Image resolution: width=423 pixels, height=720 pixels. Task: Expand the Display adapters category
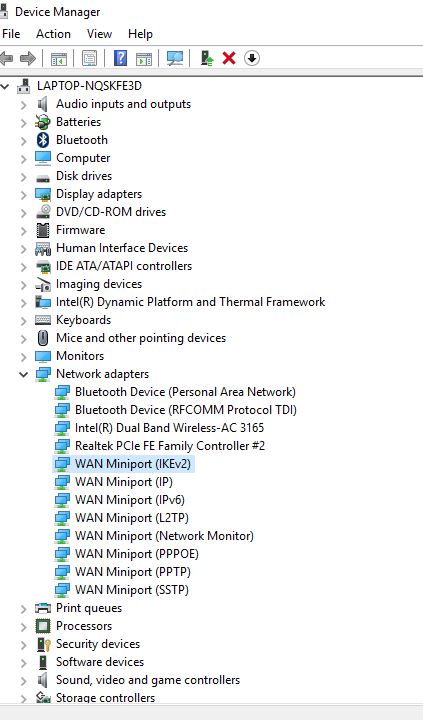[23, 194]
